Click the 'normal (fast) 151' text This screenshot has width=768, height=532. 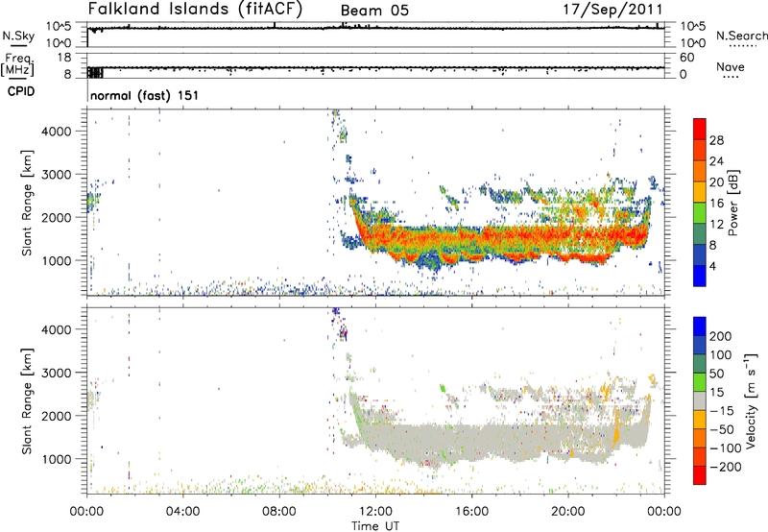pos(145,95)
